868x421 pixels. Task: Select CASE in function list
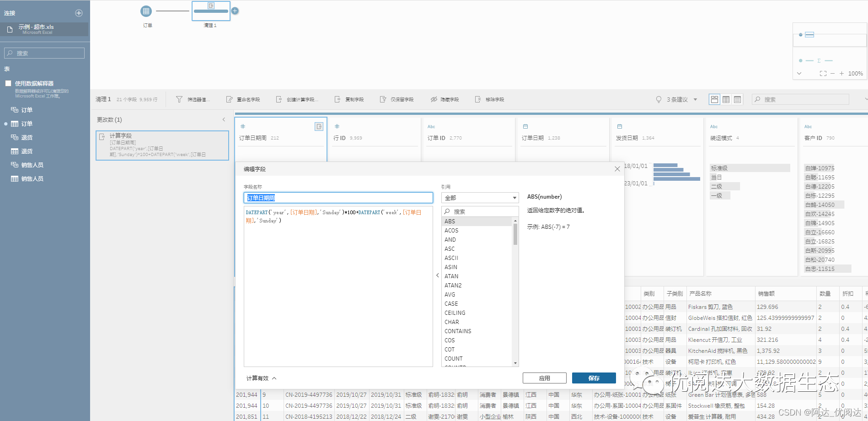tap(477, 304)
